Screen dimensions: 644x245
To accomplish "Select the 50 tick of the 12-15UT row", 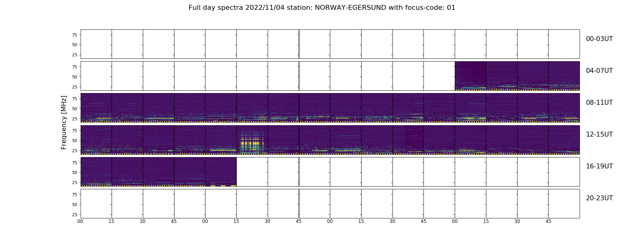I will [75, 141].
